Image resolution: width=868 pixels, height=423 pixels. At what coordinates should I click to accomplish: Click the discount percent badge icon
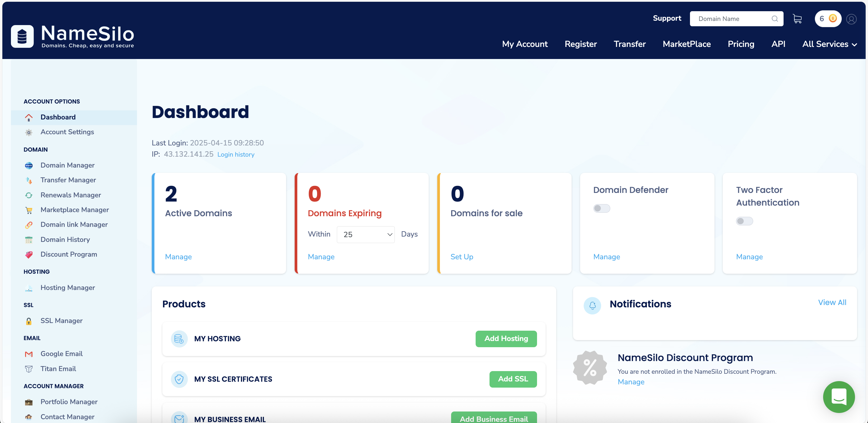point(590,368)
